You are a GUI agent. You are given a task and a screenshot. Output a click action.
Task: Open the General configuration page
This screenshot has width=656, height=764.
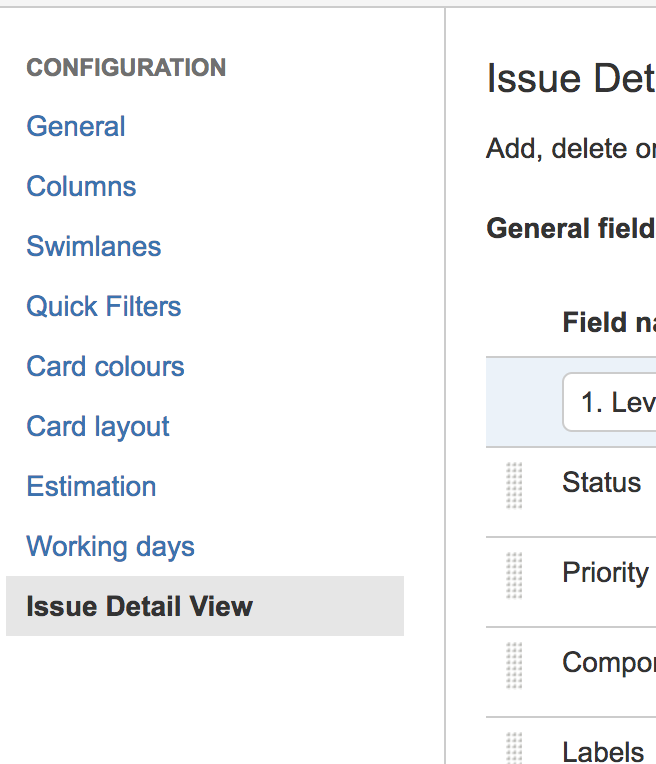(x=76, y=127)
